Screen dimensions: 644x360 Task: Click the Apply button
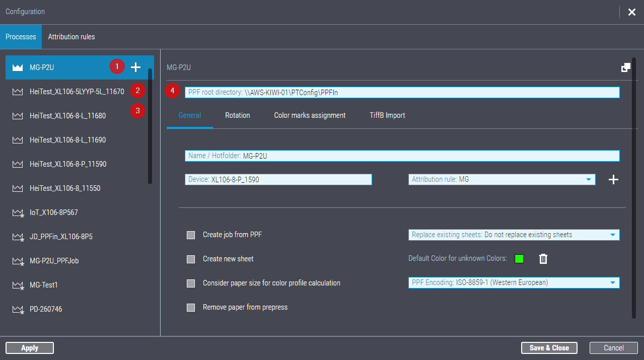tap(29, 347)
